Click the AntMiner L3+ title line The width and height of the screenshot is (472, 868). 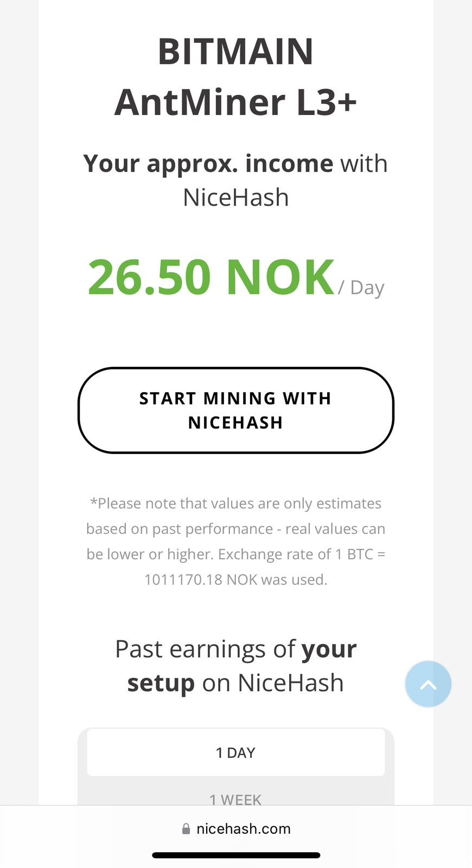pos(235,102)
